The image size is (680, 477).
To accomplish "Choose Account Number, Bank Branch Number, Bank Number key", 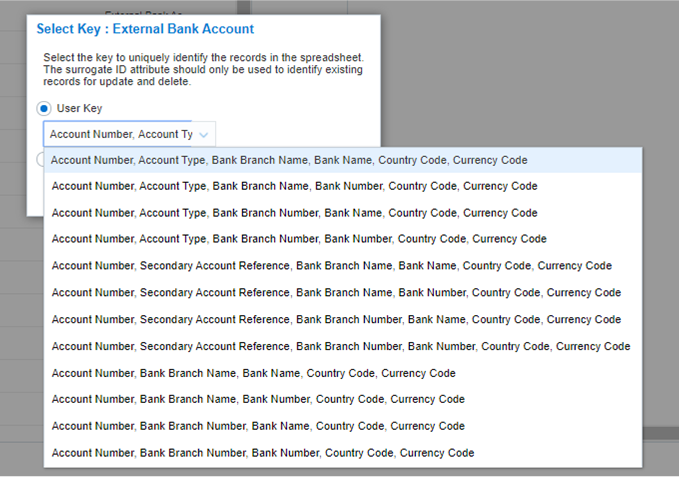I will (263, 453).
